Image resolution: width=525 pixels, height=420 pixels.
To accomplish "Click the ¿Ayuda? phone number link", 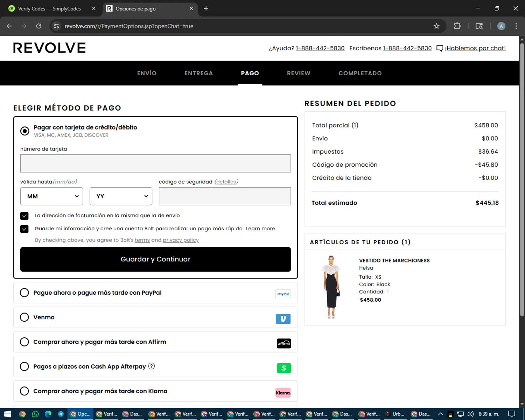I will point(320,48).
